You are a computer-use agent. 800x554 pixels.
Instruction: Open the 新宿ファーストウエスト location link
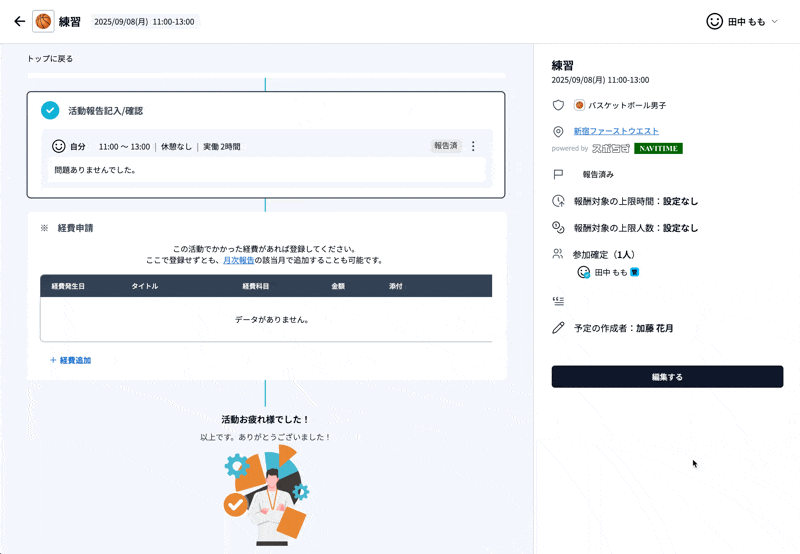(615, 132)
